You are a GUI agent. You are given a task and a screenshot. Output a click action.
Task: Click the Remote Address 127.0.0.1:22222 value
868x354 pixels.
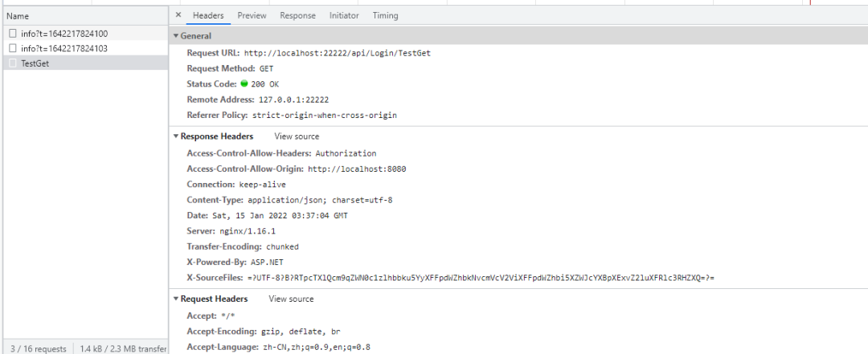coord(293,100)
